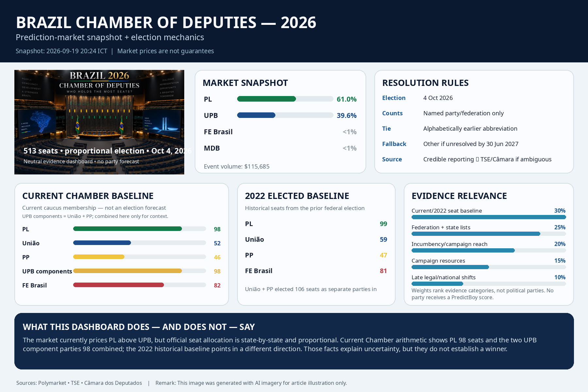
Task: Click the main title 'BRAZIL CHAMBER OF DEPUTIES — 2026'
Action: click(166, 23)
